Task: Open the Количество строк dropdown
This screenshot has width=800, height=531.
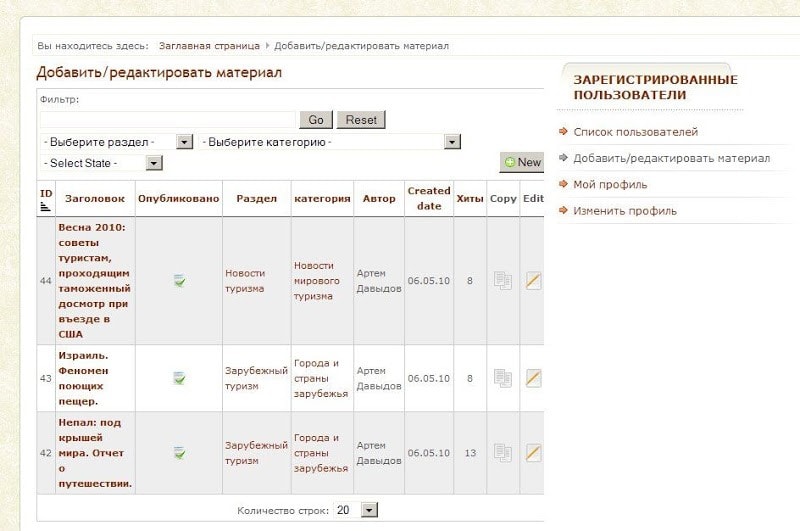Action: (356, 510)
